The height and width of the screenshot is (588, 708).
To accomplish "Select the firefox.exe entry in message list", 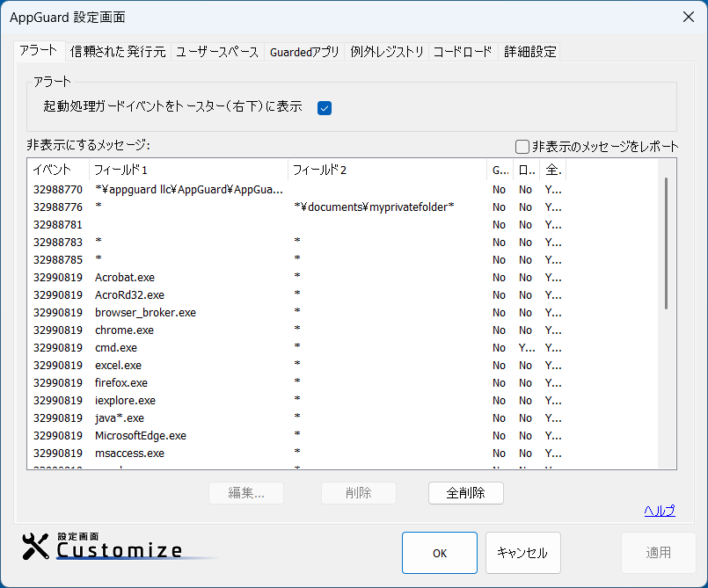I will point(121,383).
